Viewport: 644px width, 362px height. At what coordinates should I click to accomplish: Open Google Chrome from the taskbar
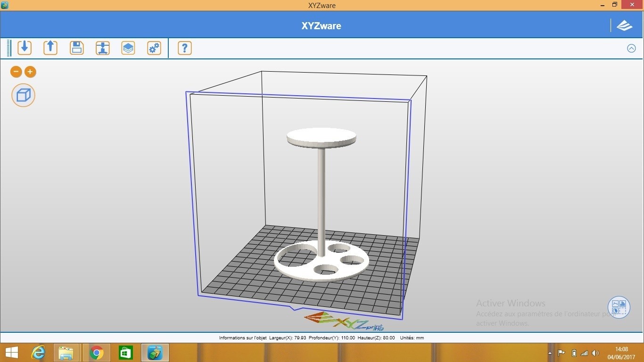click(97, 353)
